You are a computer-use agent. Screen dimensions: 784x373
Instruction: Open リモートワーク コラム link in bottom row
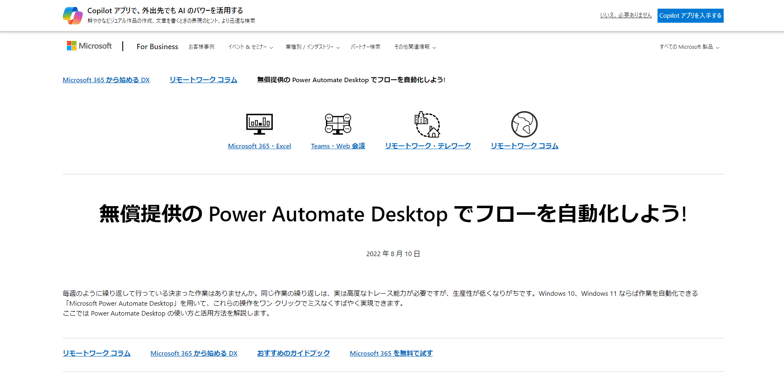[x=96, y=353]
